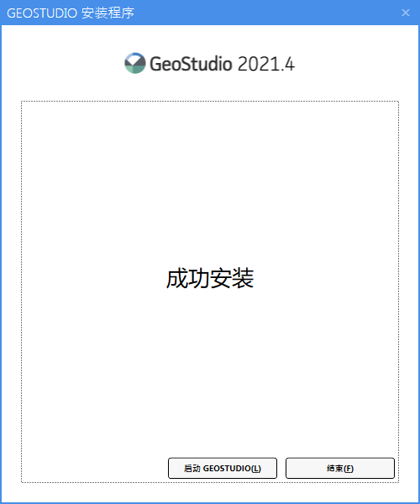
Task: Click the 装 character in the success message
Action: (x=244, y=278)
